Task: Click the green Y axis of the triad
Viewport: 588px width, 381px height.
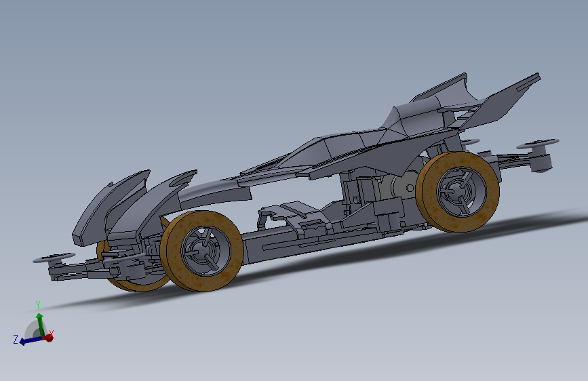Action: tap(40, 324)
